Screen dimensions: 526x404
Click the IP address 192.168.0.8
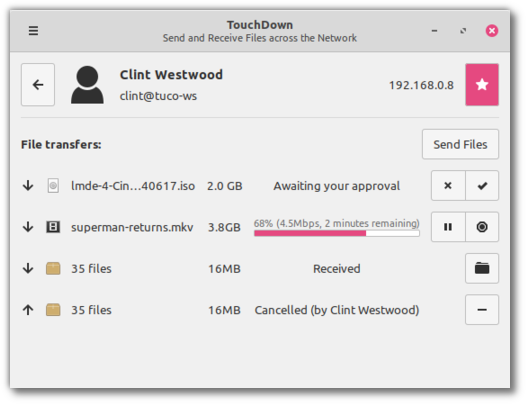pyautogui.click(x=421, y=85)
